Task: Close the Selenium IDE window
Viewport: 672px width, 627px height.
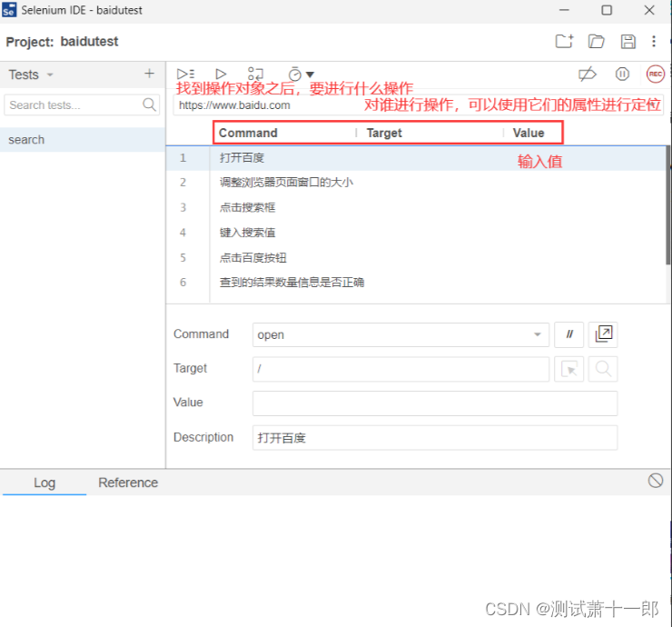Action: 649,10
